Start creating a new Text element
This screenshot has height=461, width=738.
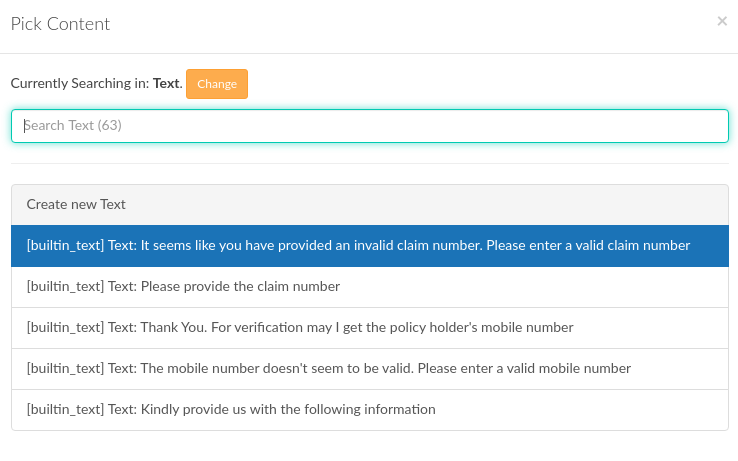coord(370,204)
